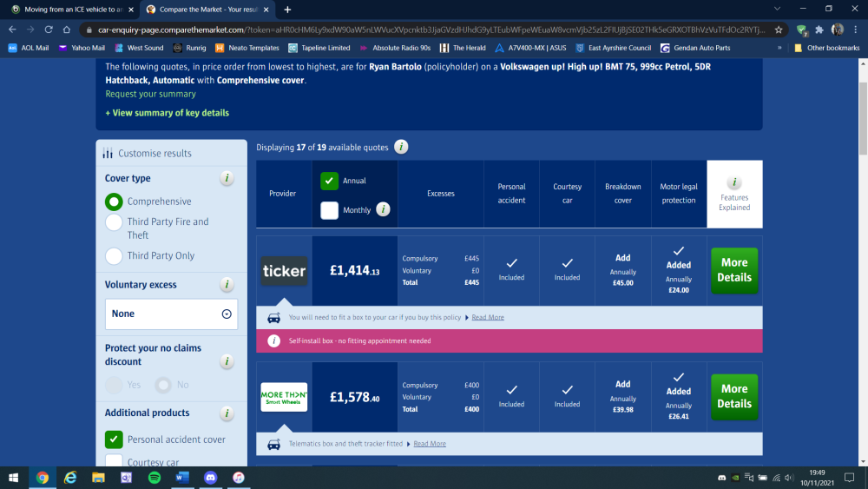Select Yes for no claims discount protection
Image resolution: width=868 pixels, height=489 pixels.
click(x=114, y=385)
